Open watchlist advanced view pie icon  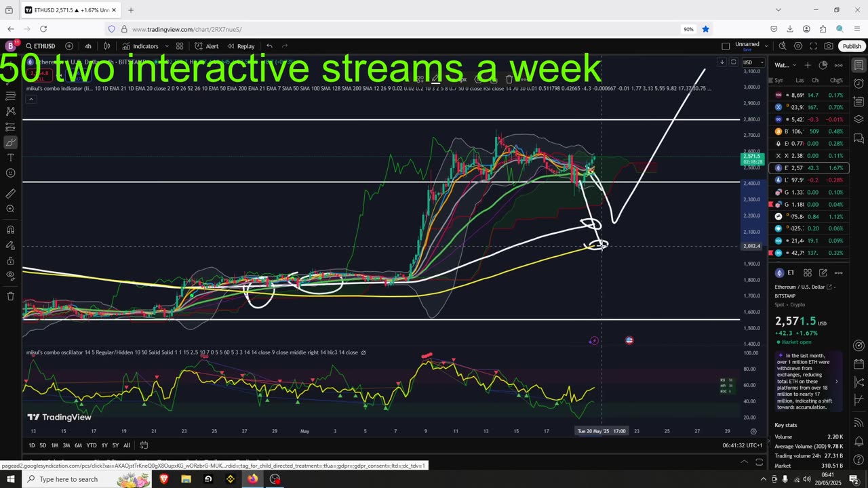click(x=823, y=65)
